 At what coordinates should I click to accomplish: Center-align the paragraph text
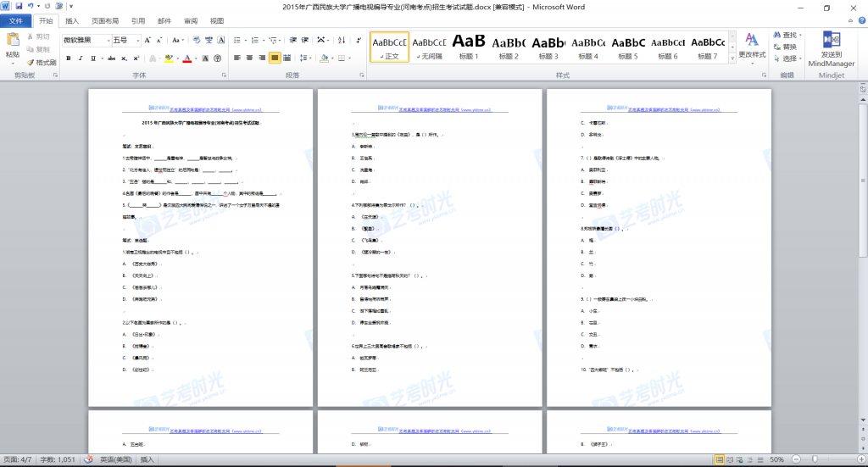pos(249,58)
